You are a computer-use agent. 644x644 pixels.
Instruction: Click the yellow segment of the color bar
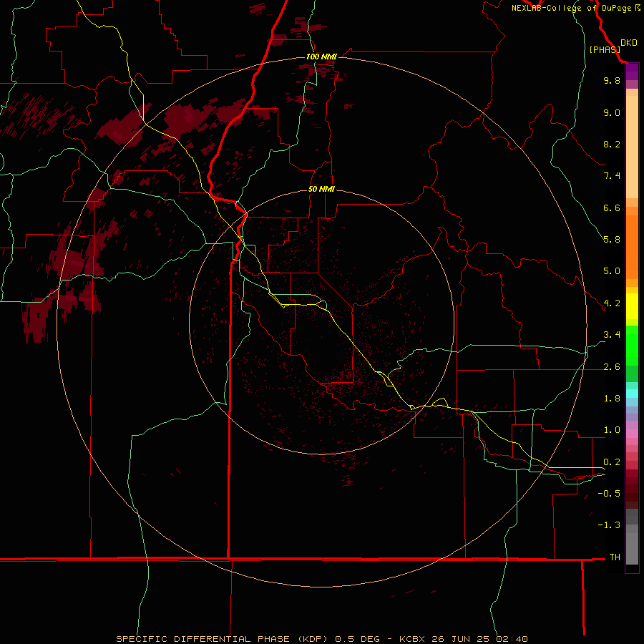(x=632, y=306)
